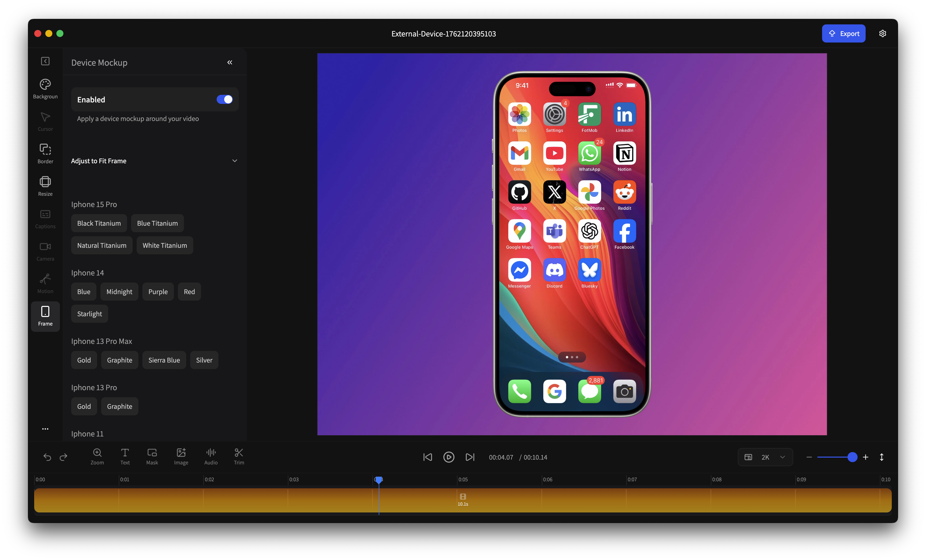
Task: Export the current project
Action: (x=844, y=33)
